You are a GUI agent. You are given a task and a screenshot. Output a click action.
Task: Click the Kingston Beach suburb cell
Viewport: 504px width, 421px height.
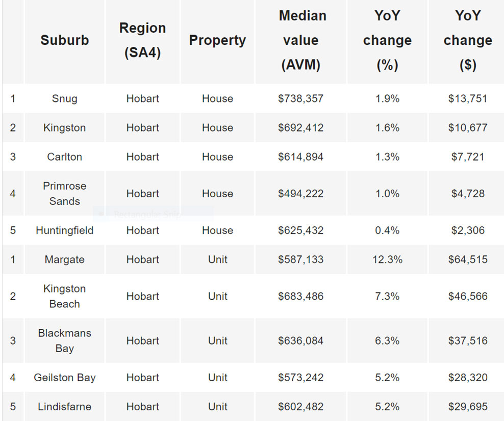pyautogui.click(x=65, y=296)
